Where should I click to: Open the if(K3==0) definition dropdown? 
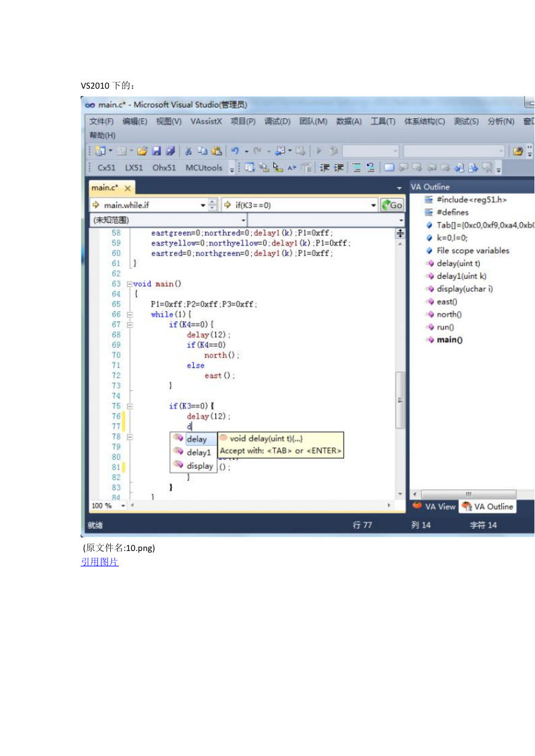[x=373, y=205]
